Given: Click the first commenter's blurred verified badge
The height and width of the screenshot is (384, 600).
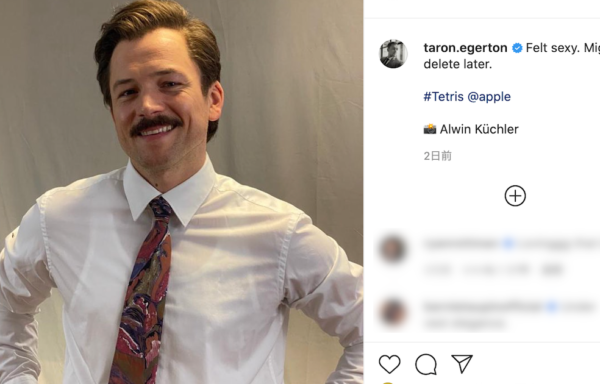Looking at the screenshot, I should pyautogui.click(x=508, y=244).
